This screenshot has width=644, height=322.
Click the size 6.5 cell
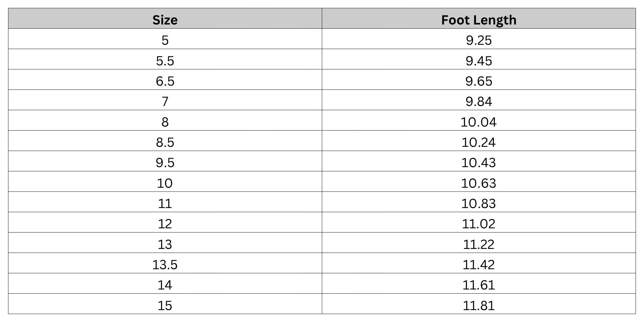pyautogui.click(x=165, y=80)
